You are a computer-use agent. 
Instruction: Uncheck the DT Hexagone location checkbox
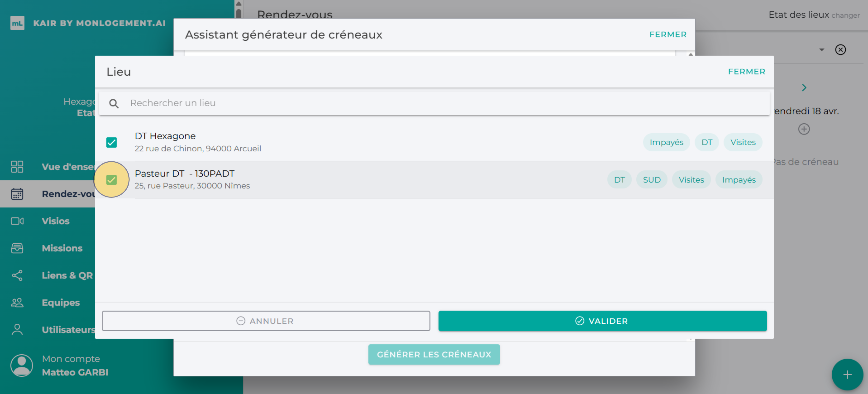[112, 142]
